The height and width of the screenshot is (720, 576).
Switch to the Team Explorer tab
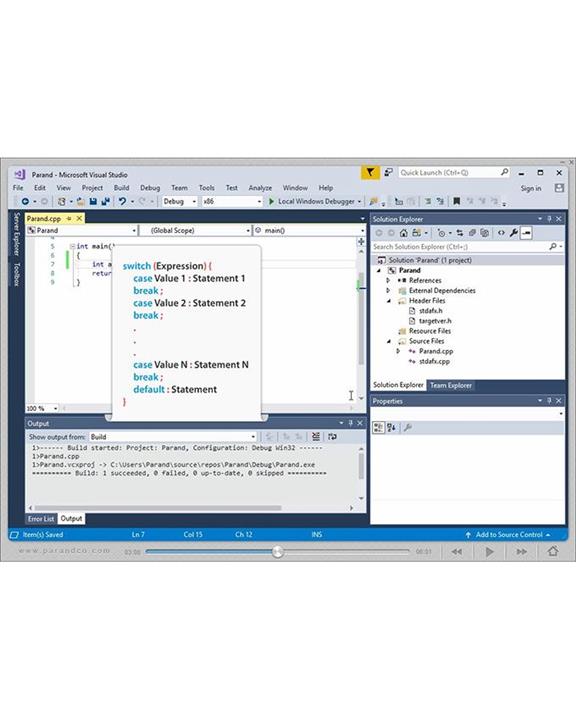pyautogui.click(x=451, y=385)
